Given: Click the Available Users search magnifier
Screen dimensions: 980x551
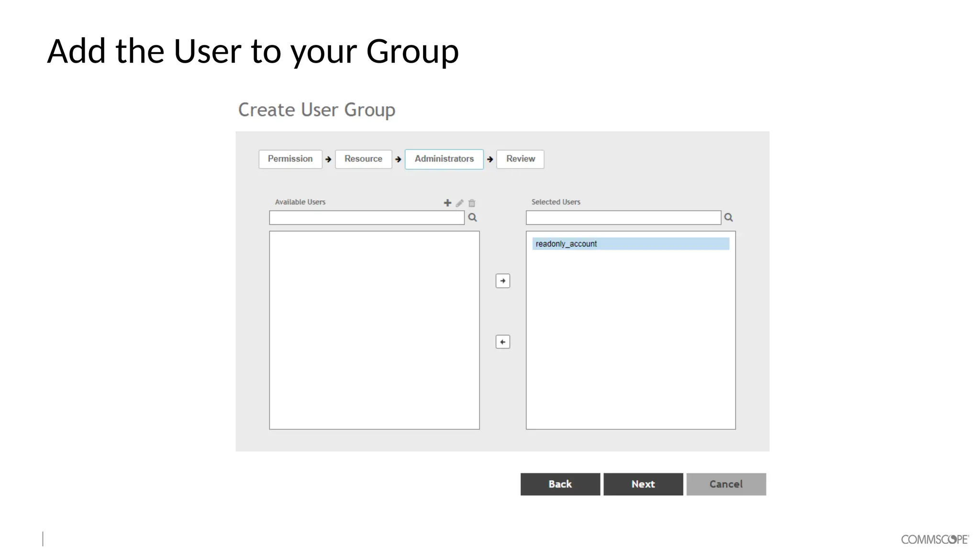Looking at the screenshot, I should 472,218.
